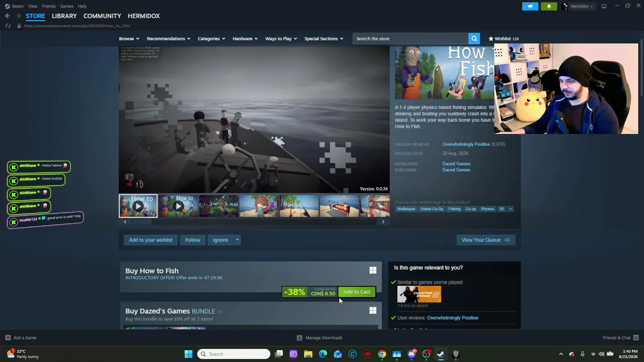Open the Dazed Games developer link
Viewport: 644px width, 362px height.
tap(456, 164)
